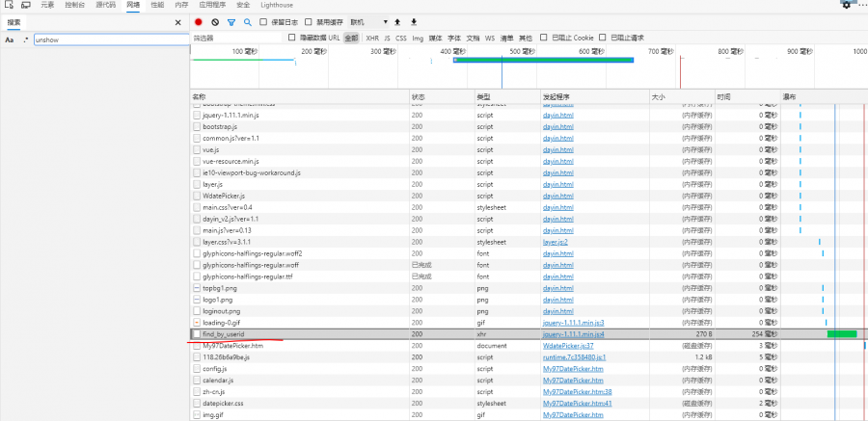
Task: Enable the 保留日志 checkbox
Action: point(263,21)
